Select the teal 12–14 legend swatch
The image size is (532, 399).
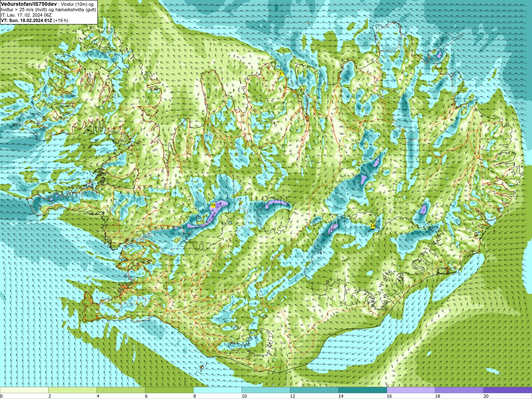click(314, 390)
